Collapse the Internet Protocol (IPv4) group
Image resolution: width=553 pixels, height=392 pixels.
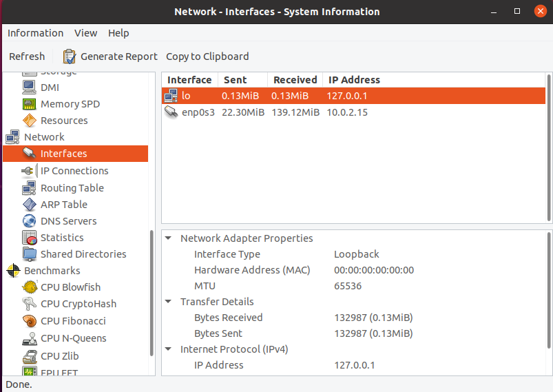(x=169, y=349)
